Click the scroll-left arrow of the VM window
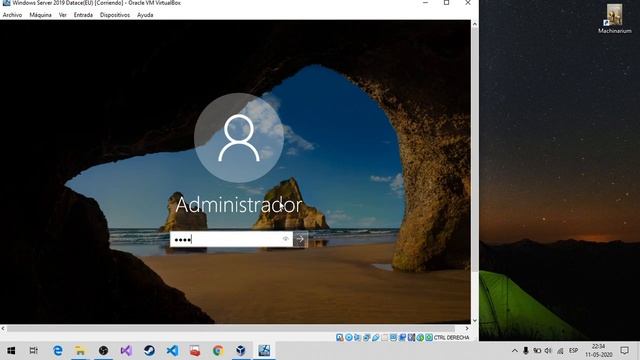 tap(3, 328)
